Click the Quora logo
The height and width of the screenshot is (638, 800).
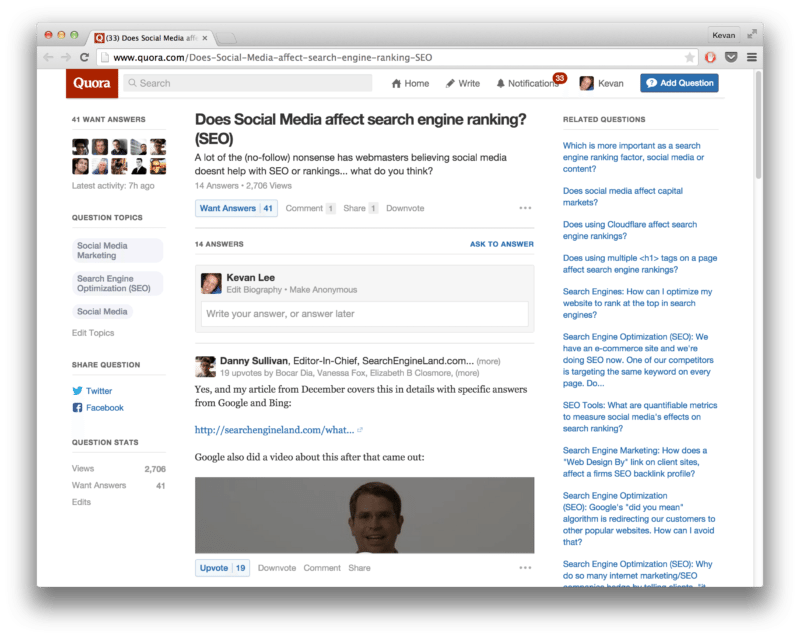(x=90, y=84)
